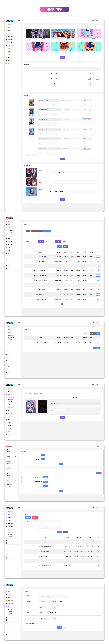
Task: Click the 회원관리 icon at the top of the first sidebar
Action: (x=6, y=24)
